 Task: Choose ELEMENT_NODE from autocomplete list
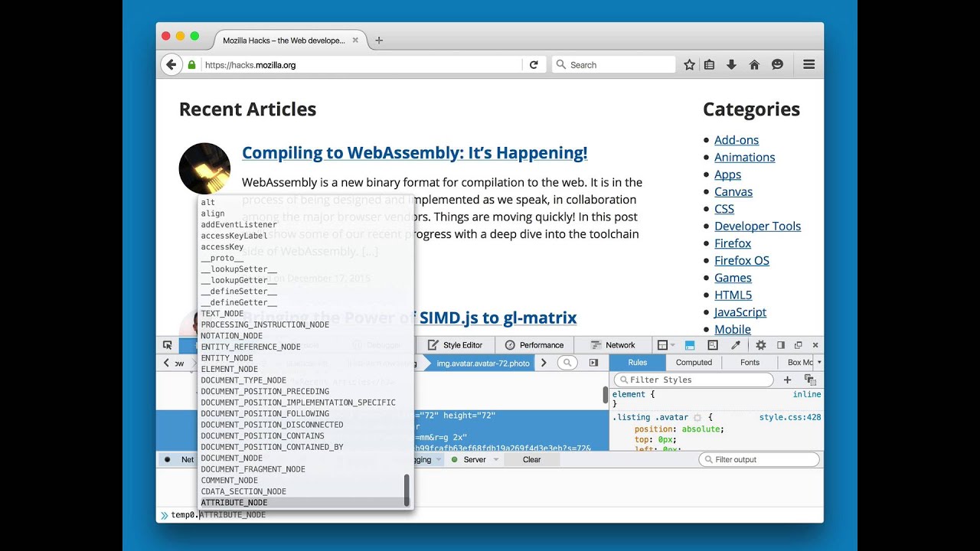(301, 369)
